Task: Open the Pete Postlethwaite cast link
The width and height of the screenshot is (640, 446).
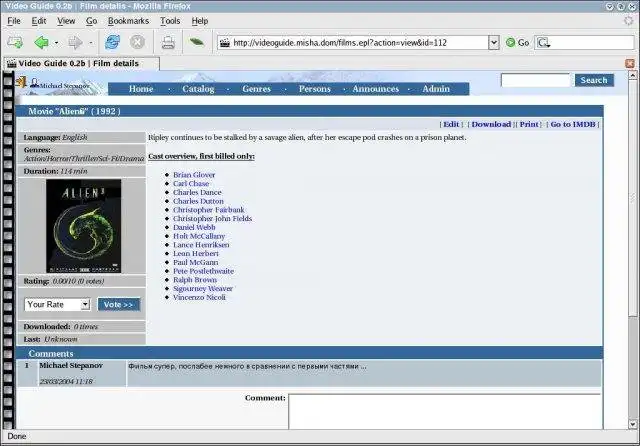Action: coord(203,271)
